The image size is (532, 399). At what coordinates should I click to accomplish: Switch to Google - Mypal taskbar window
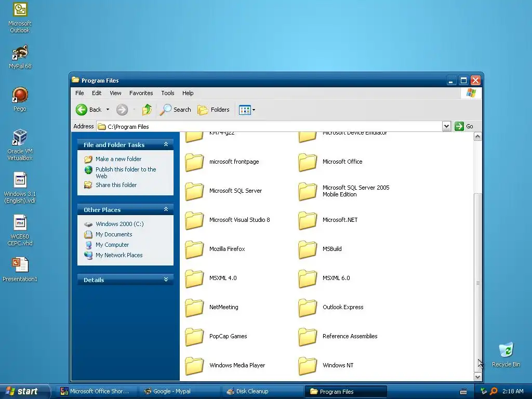click(x=180, y=392)
